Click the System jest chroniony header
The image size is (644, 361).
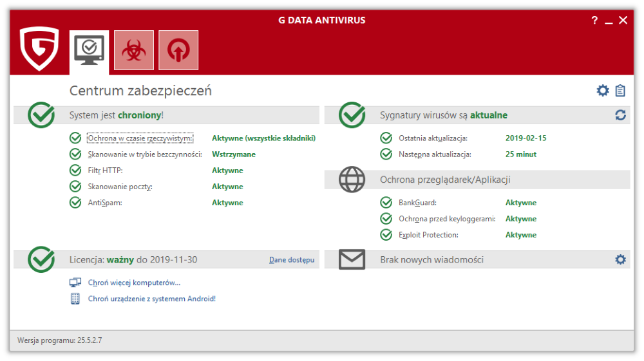116,115
